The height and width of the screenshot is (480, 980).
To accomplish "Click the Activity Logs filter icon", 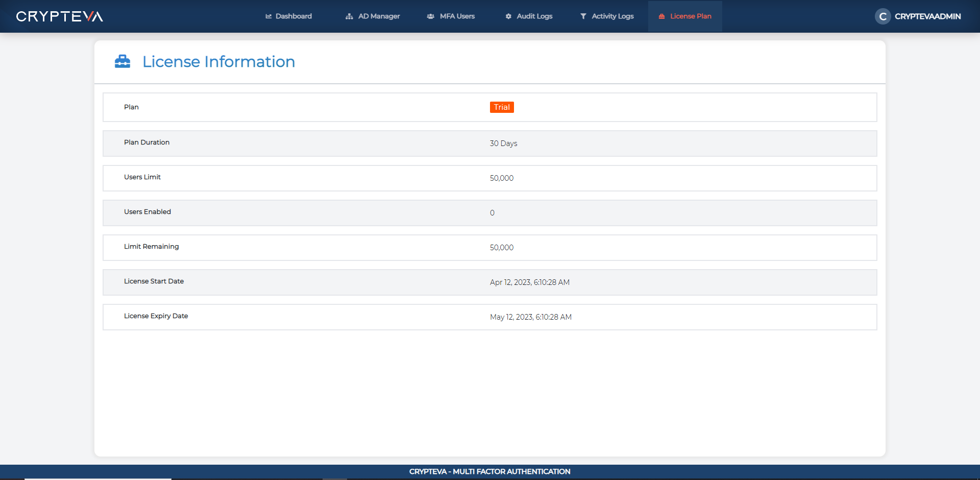I will point(583,16).
